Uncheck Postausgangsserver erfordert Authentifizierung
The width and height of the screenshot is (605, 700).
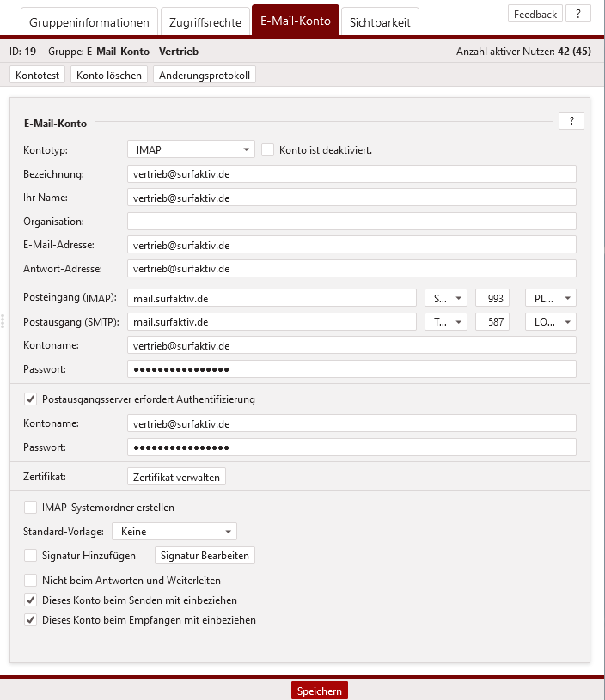31,399
